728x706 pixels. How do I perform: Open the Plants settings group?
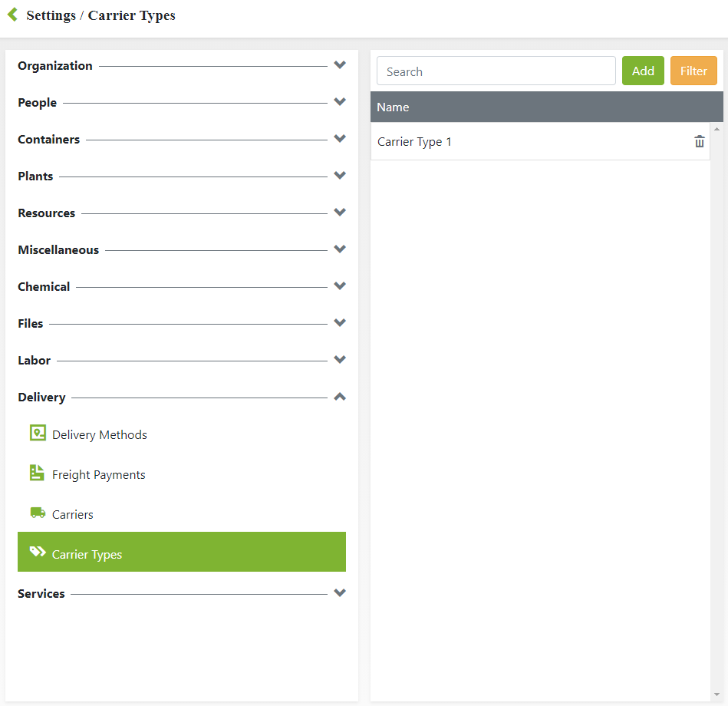click(340, 176)
